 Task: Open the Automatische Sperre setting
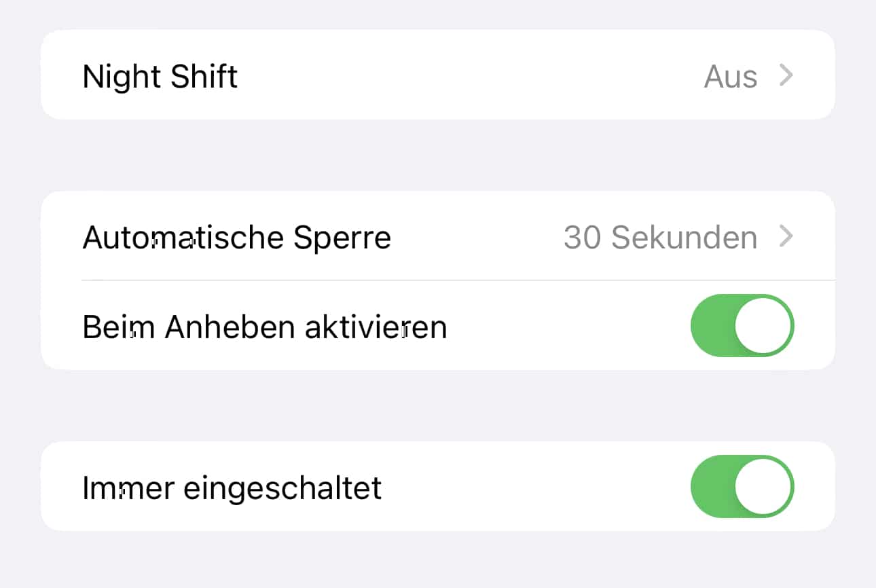(x=438, y=236)
